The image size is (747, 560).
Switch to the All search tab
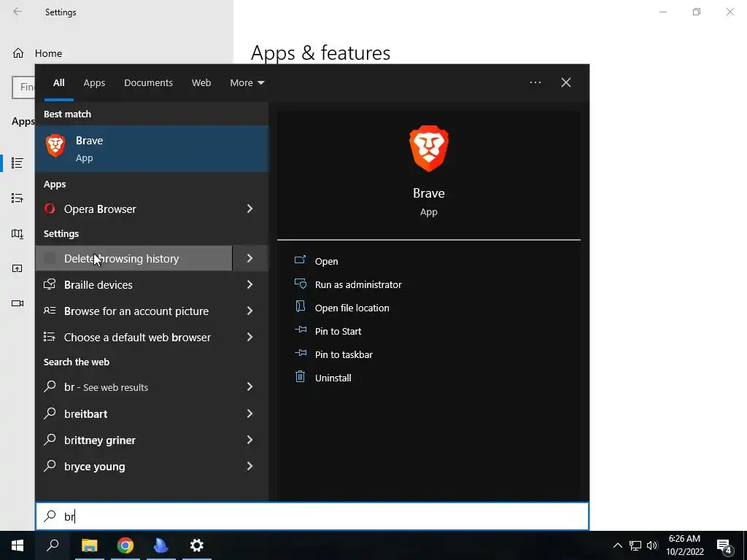pyautogui.click(x=58, y=82)
